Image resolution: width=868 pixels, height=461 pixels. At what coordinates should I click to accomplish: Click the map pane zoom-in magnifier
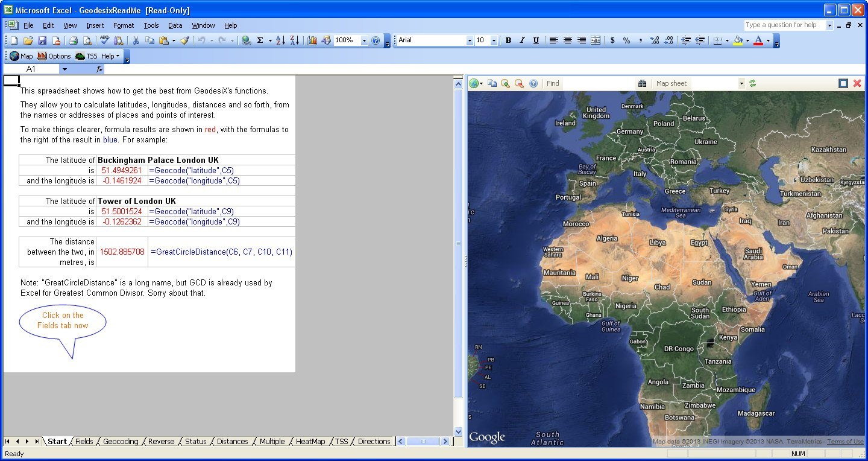505,83
